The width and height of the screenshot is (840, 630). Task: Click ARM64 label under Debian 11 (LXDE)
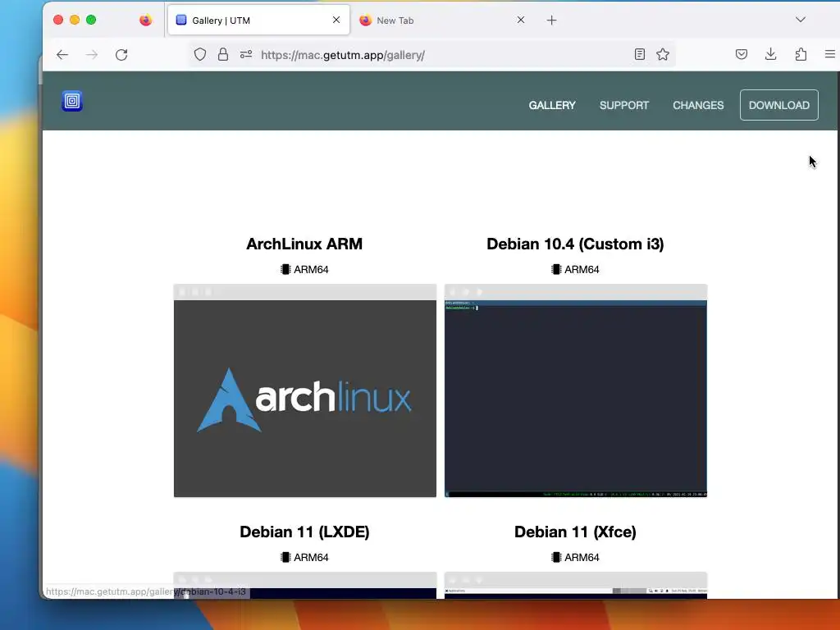pos(311,557)
